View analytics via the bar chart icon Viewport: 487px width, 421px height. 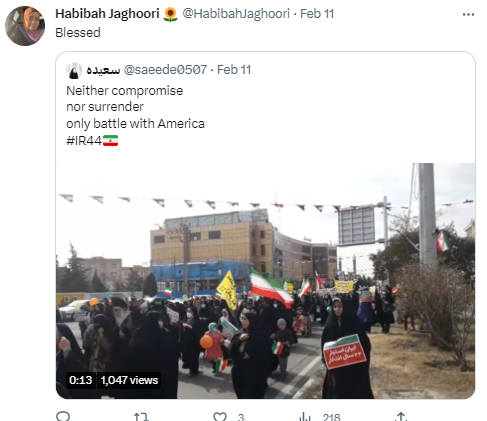pyautogui.click(x=305, y=417)
